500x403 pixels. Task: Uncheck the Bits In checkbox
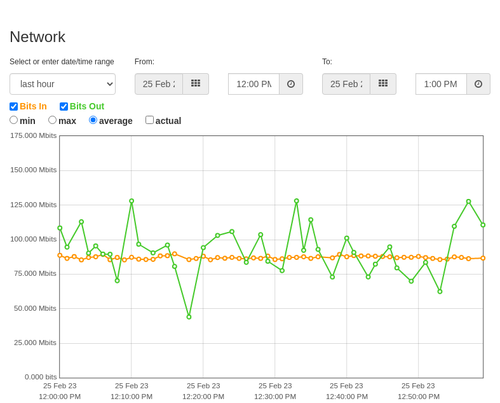point(14,106)
